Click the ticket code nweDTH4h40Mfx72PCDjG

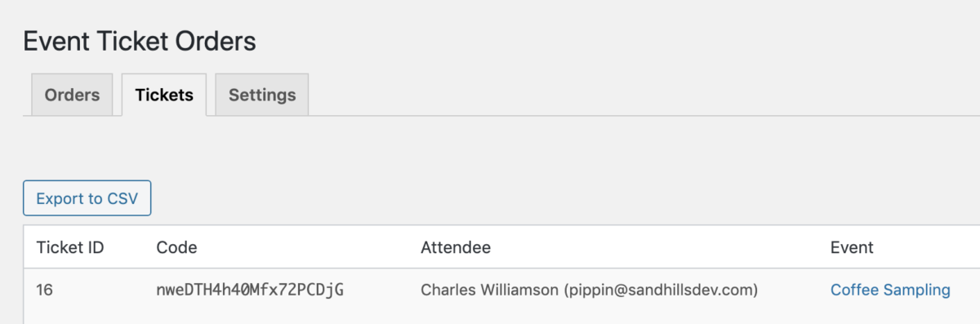[x=249, y=290]
